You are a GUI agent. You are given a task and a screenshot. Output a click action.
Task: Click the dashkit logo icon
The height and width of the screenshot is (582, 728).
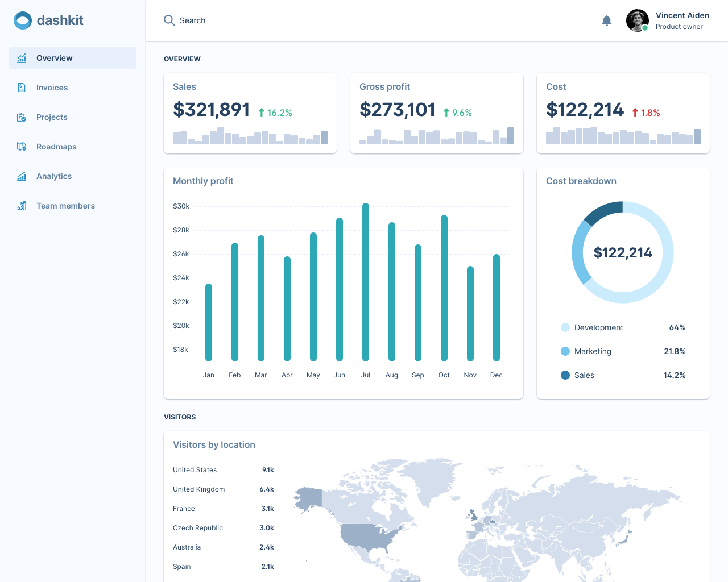pos(23,20)
